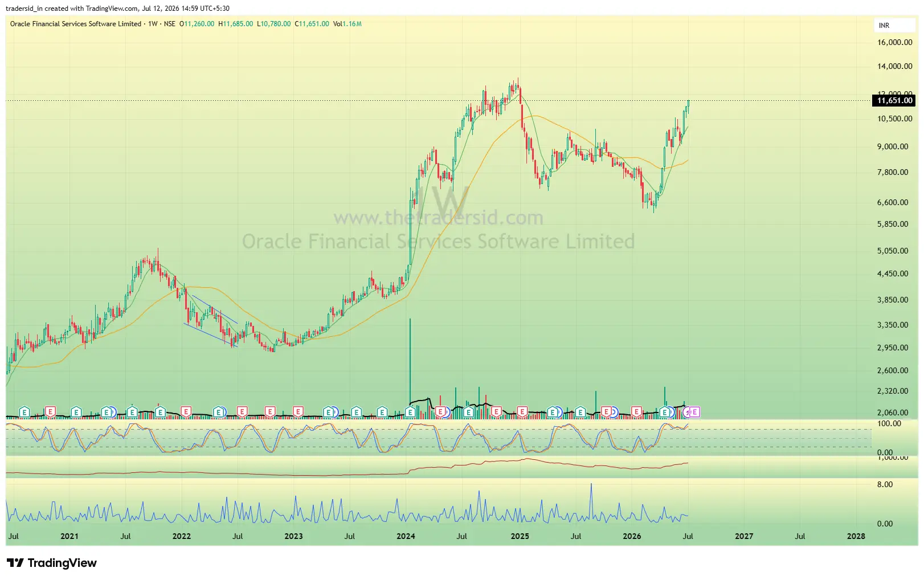Click the 5,050.00 price axis label
The image size is (924, 580).
pyautogui.click(x=893, y=251)
